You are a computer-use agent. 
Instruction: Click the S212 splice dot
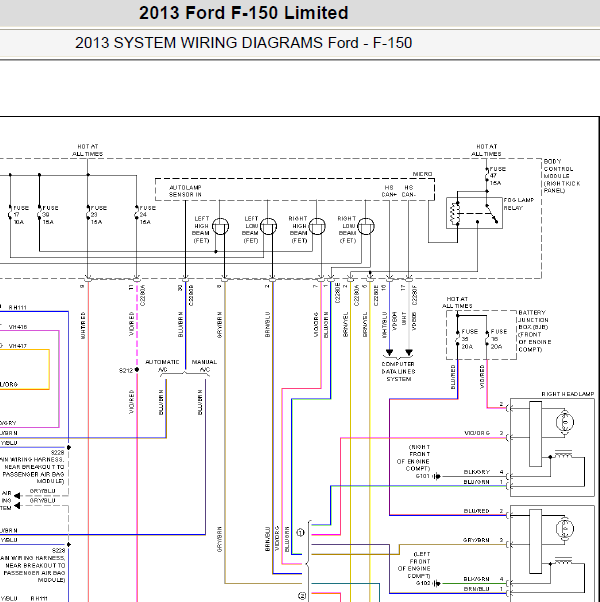(x=137, y=370)
